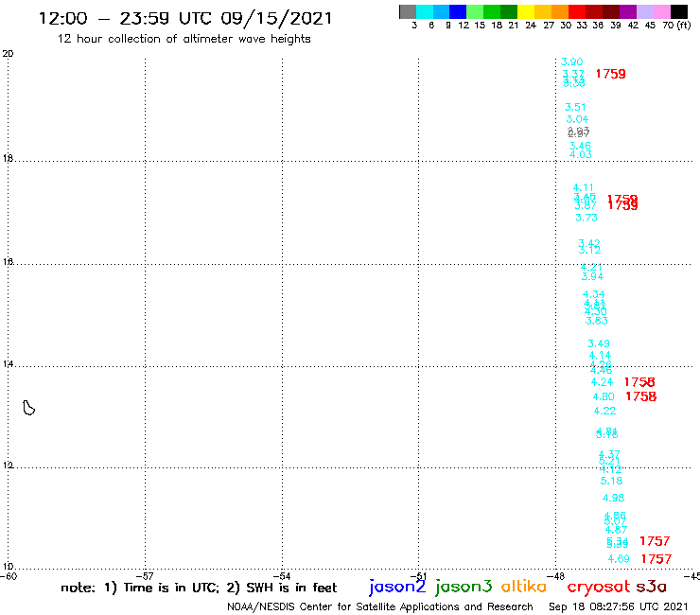Select the wave height value 4.80

tap(604, 396)
